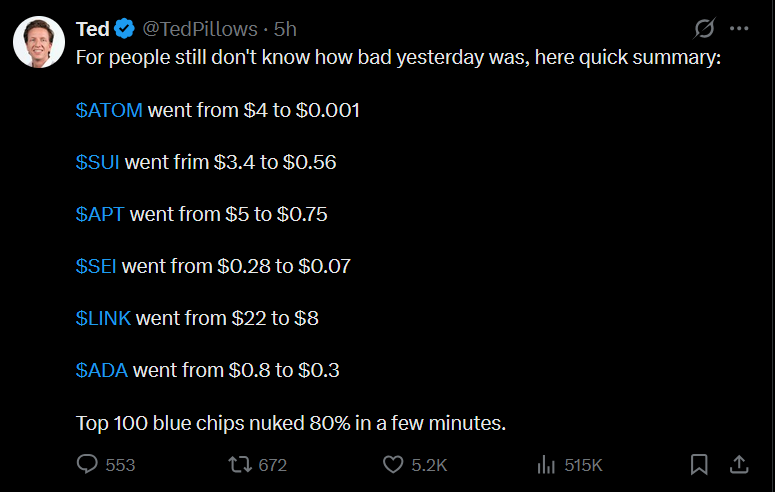Open the $SUI cashtag

[x=98, y=162]
